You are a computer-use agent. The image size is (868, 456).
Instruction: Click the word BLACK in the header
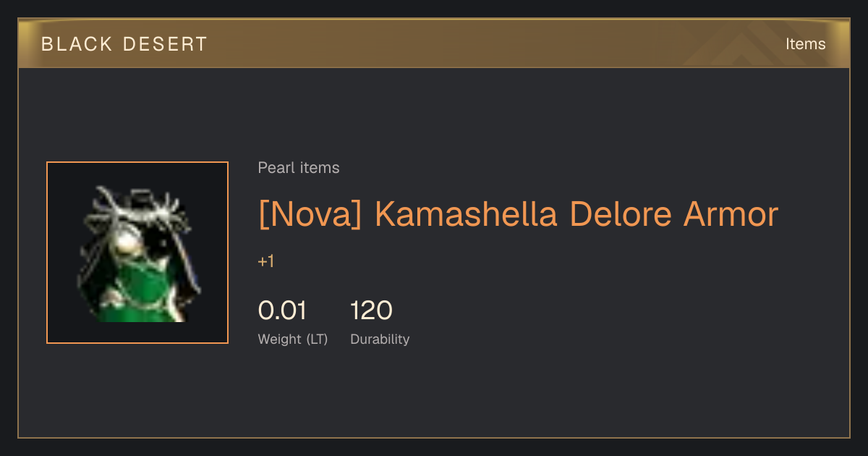77,44
